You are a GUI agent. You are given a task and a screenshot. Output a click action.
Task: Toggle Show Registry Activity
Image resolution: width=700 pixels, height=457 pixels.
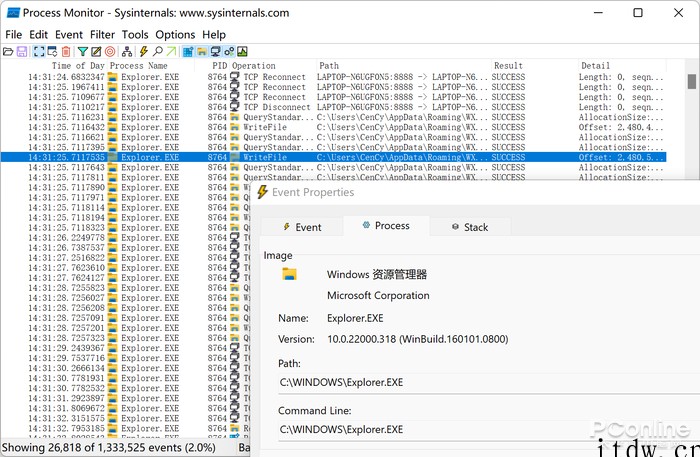pos(188,52)
